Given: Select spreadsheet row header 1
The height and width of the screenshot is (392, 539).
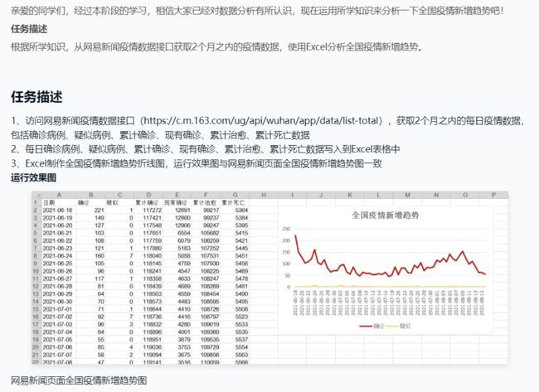Looking at the screenshot, I should coord(36,202).
